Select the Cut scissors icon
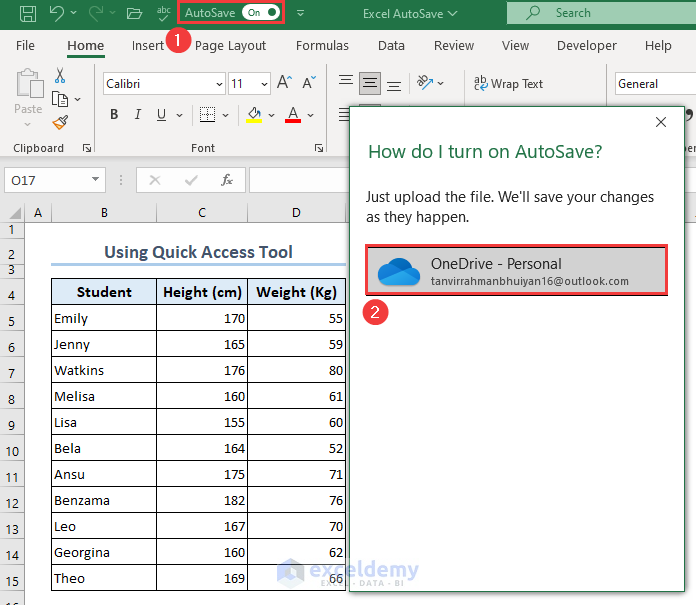 tap(60, 75)
